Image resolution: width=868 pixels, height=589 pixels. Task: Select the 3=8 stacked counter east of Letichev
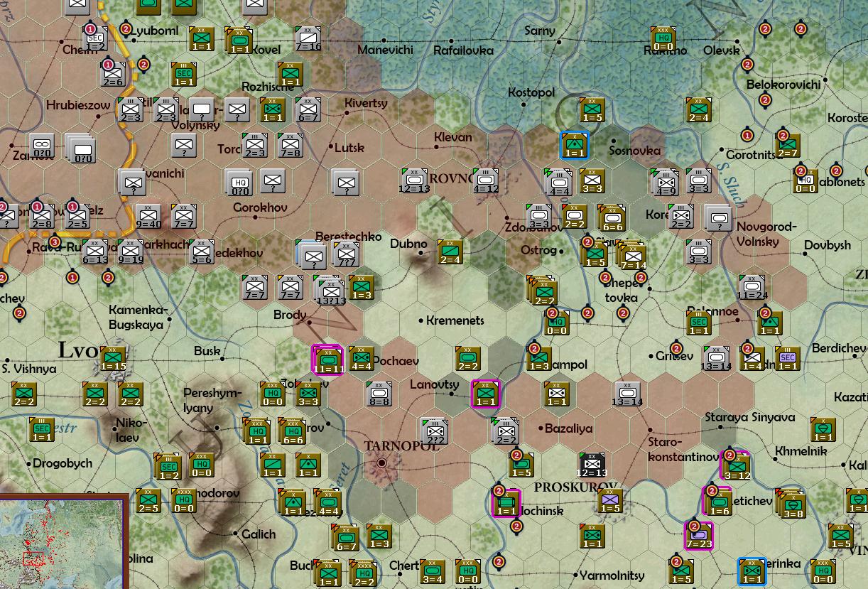point(792,504)
